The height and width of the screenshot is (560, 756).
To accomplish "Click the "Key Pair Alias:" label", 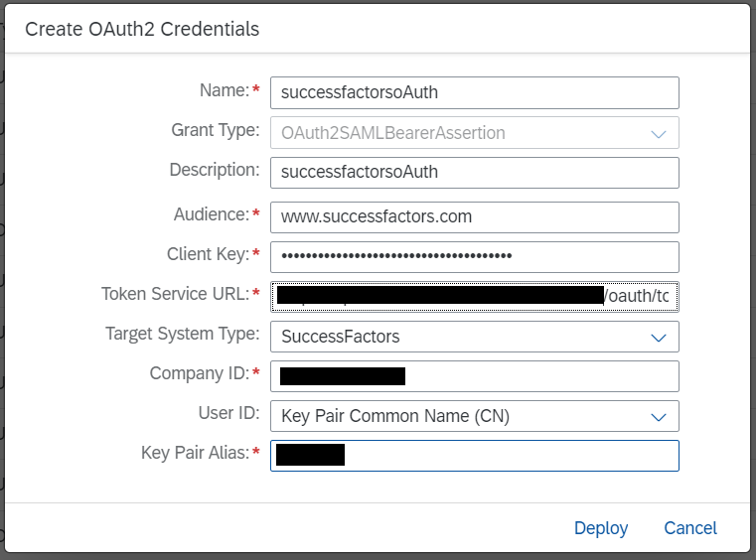I will coord(196,453).
